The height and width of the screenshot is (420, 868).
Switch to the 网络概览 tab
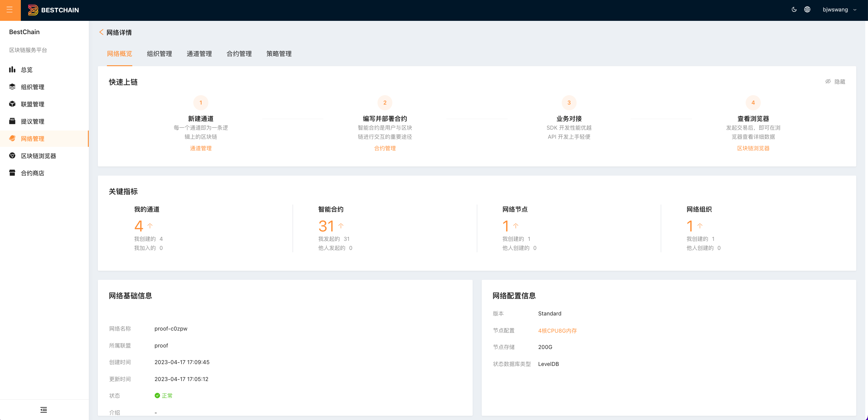pos(119,53)
